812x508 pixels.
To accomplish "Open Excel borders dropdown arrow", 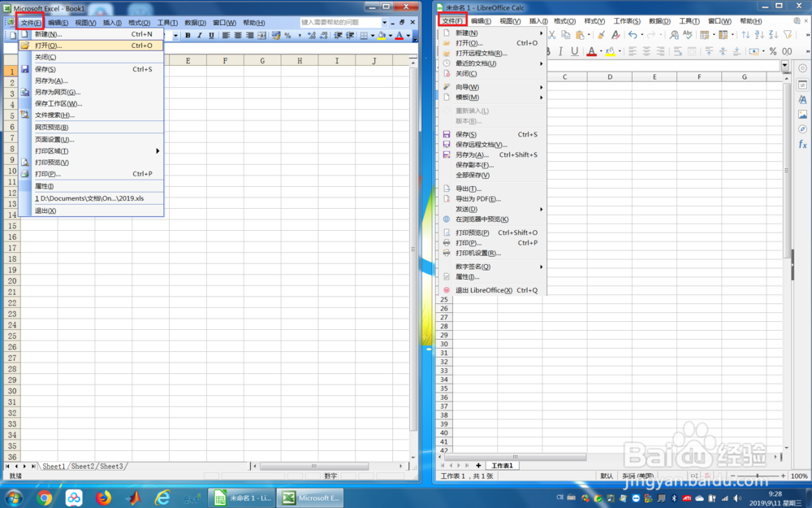I will 373,35.
